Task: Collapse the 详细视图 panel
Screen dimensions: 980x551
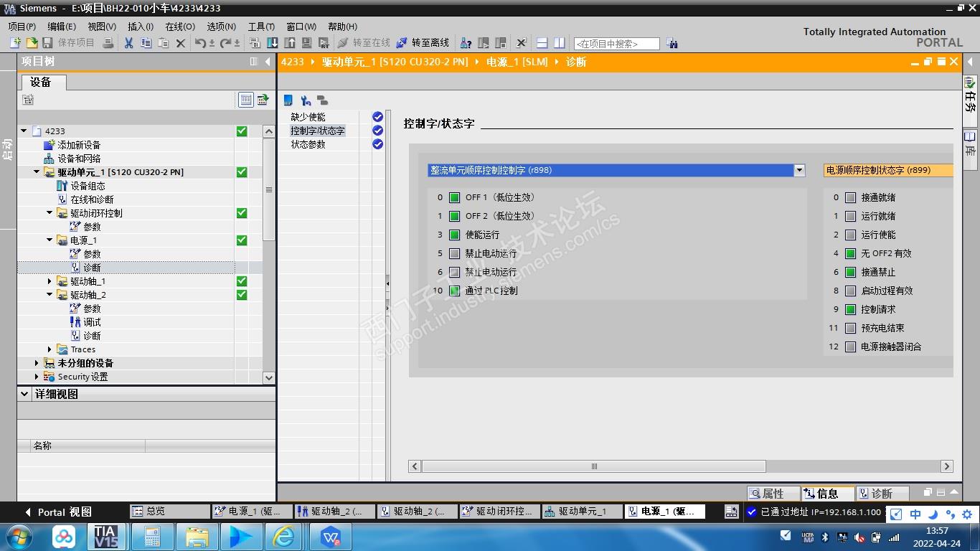Action: pyautogui.click(x=24, y=394)
